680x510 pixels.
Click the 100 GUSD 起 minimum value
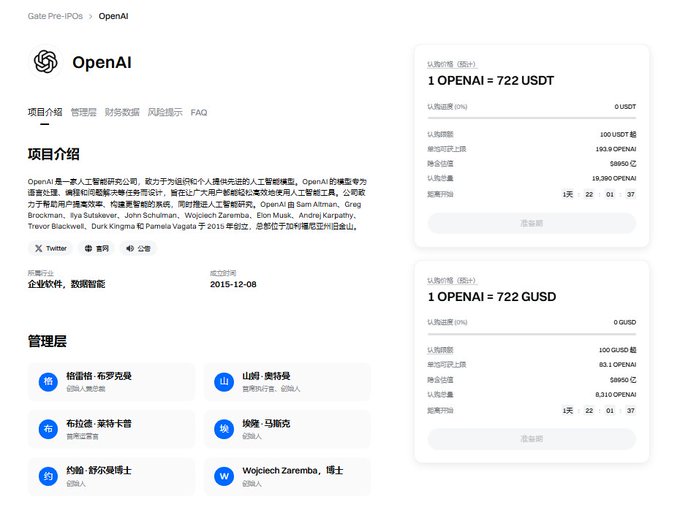tap(618, 350)
